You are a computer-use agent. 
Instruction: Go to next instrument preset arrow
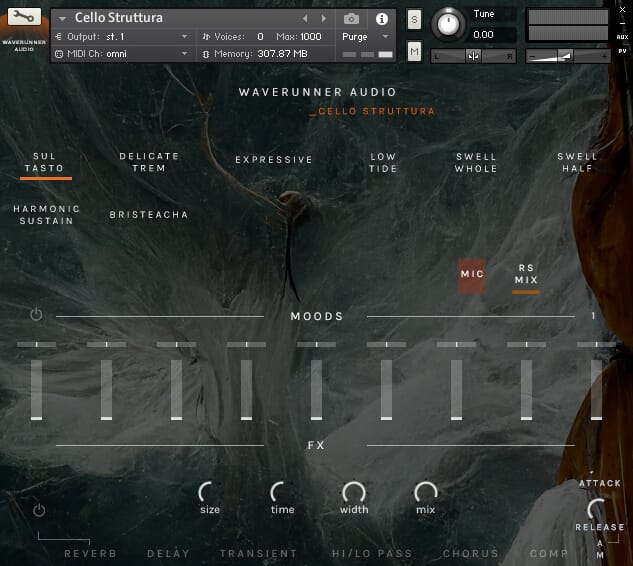coord(323,19)
